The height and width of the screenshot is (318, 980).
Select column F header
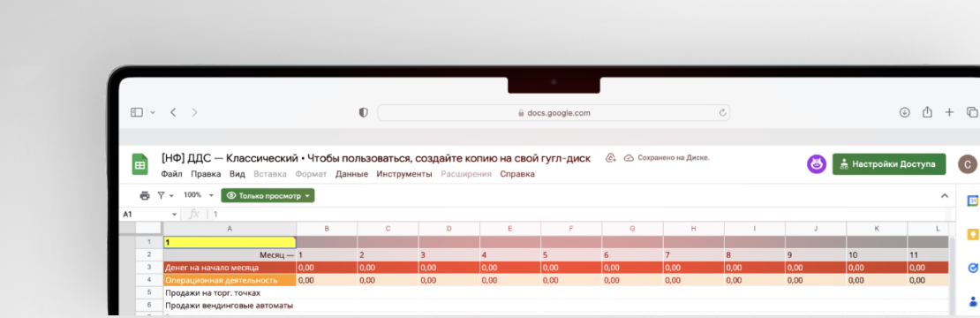(571, 229)
